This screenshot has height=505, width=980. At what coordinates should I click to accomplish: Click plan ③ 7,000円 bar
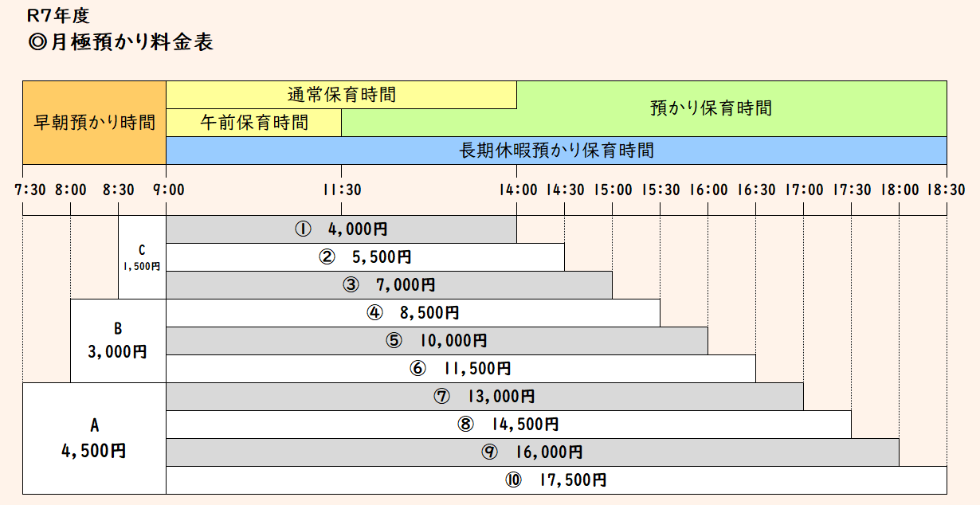390,285
